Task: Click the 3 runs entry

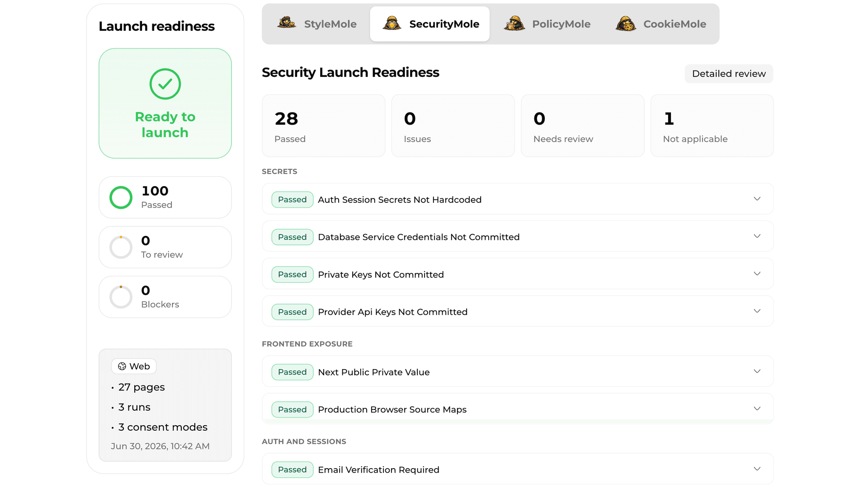Action: (134, 407)
